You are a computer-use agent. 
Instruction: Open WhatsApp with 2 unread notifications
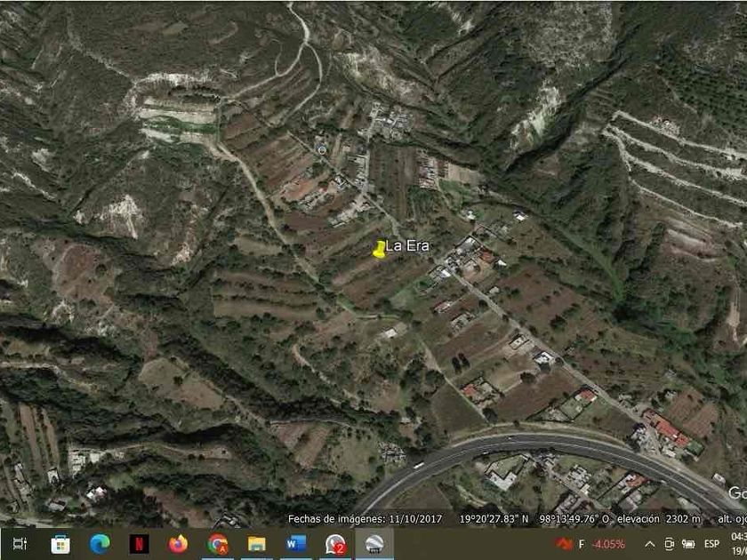pos(335,544)
